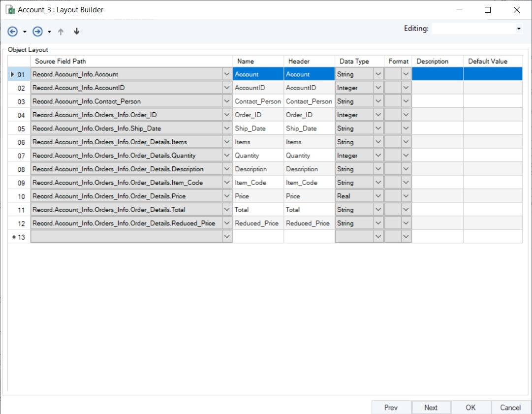Image resolution: width=532 pixels, height=414 pixels.
Task: Open Format dropdown for AccountID row
Action: pos(406,88)
